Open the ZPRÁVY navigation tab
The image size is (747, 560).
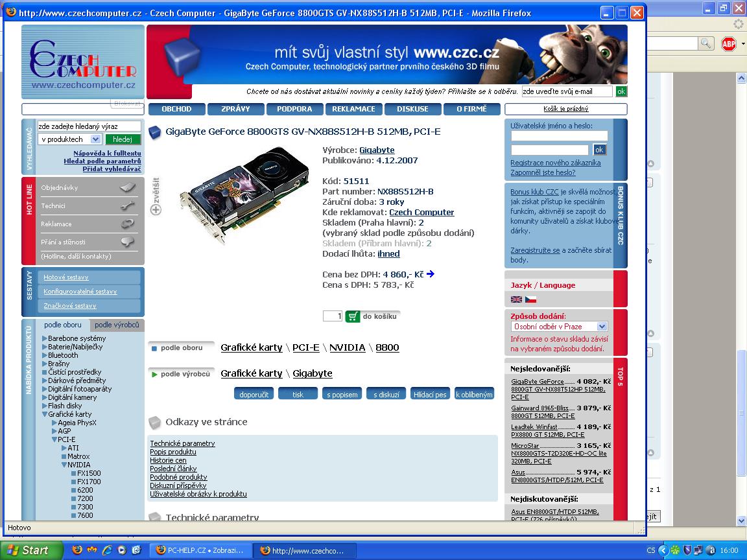point(236,109)
